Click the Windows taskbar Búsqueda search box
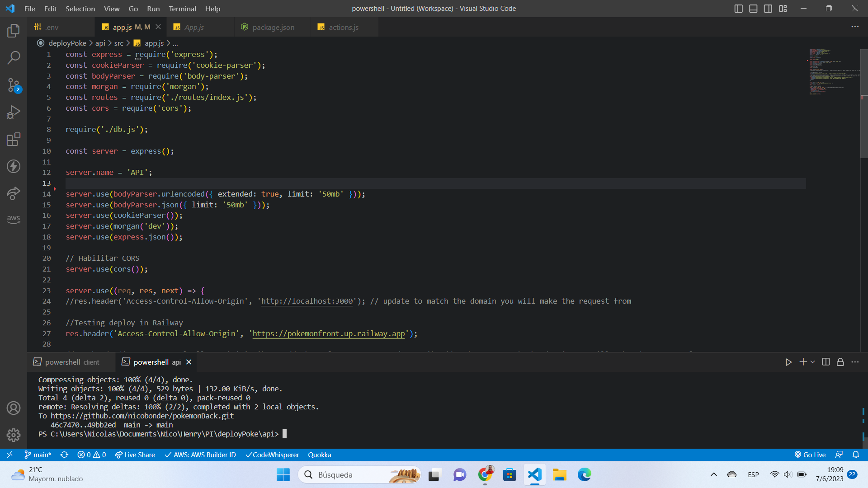The image size is (868, 488). click(360, 474)
